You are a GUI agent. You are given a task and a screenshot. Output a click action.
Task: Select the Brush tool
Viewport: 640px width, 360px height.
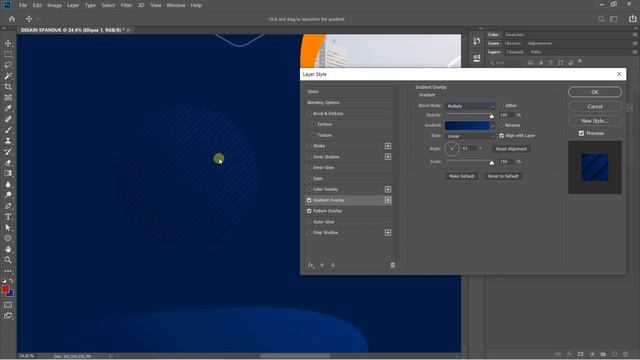pos(8,130)
